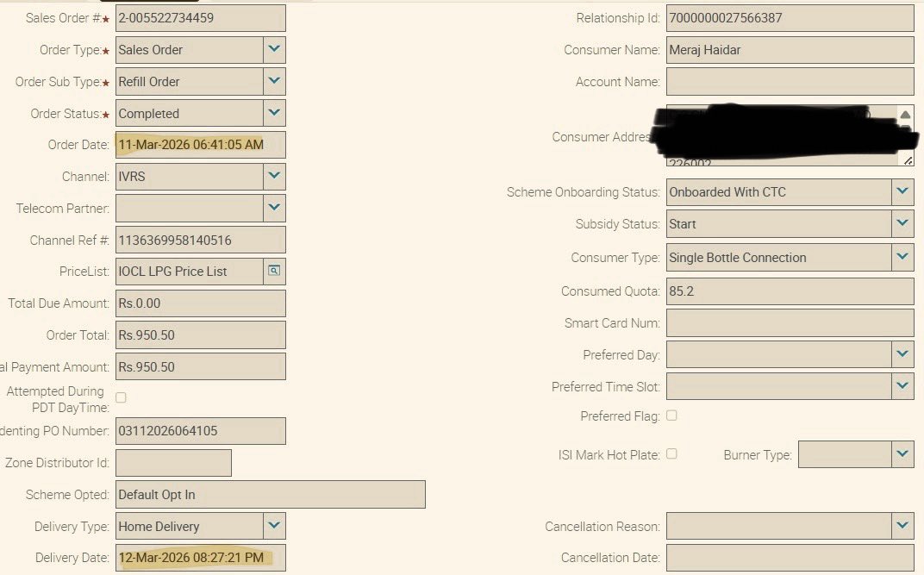924x575 pixels.
Task: Tick the ISI Mark Hot Plate checkbox
Action: point(671,453)
